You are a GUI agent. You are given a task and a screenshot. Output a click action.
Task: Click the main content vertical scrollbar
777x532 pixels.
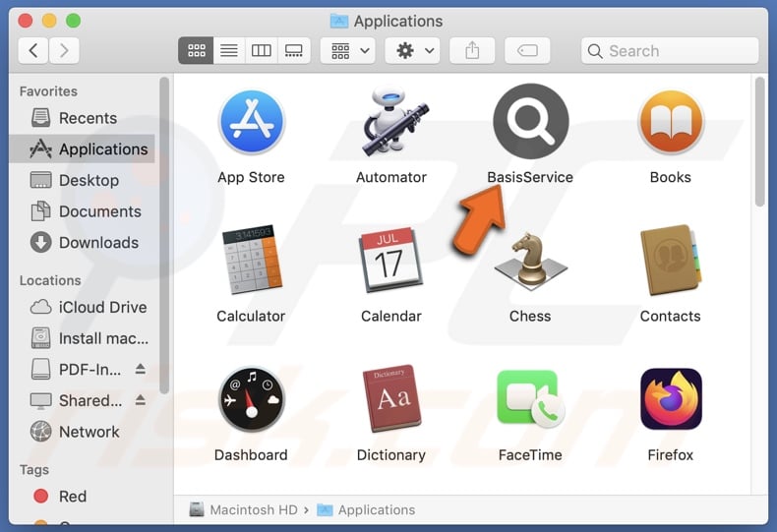(x=759, y=142)
